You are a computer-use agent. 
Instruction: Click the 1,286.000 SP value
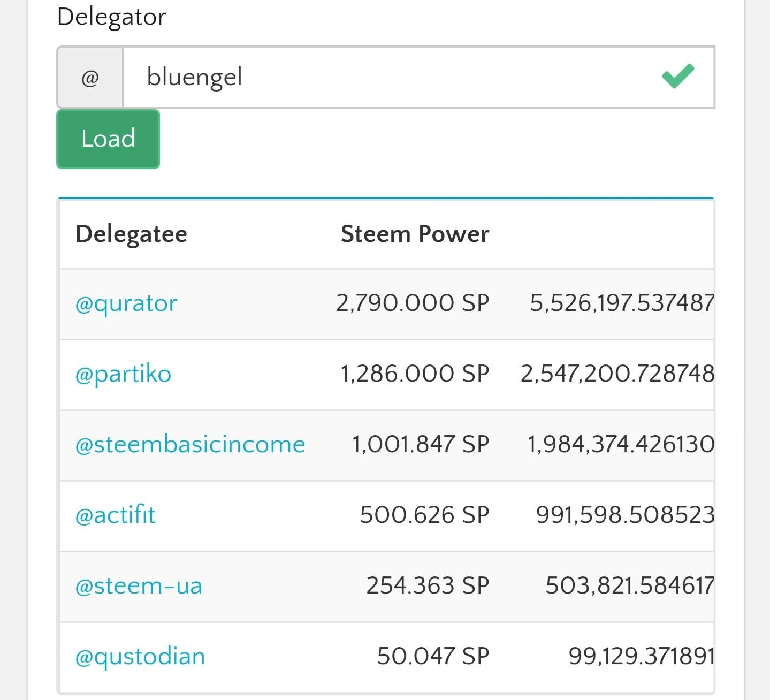[415, 374]
